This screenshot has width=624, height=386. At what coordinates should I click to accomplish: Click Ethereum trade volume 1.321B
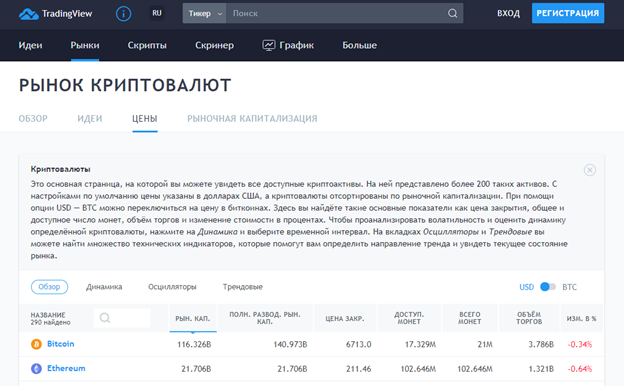[541, 369]
